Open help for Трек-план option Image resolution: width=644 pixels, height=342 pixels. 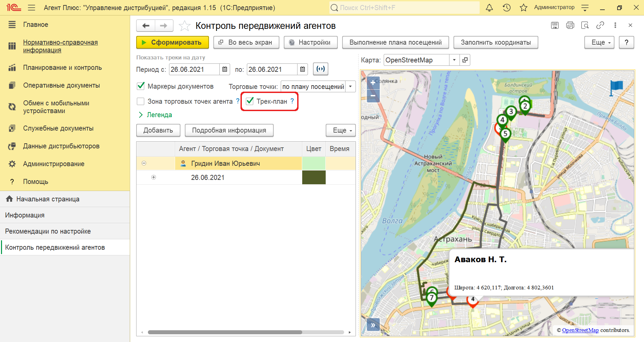tap(292, 101)
